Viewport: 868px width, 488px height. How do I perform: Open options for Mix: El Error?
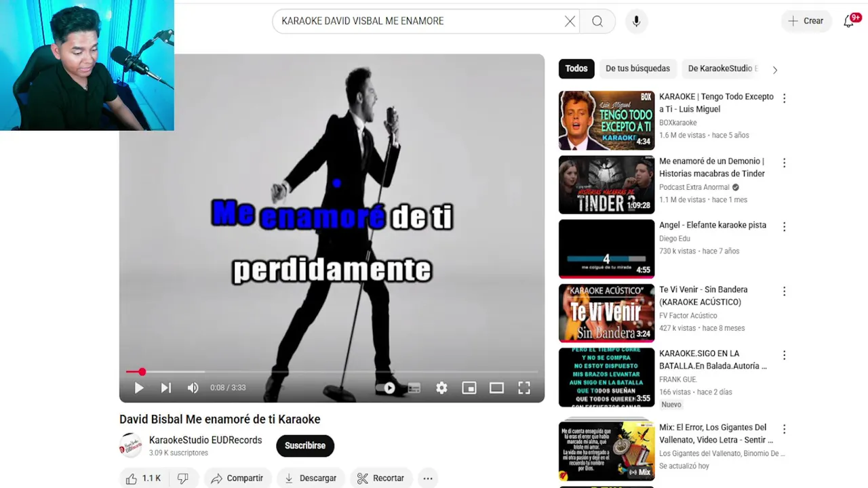[x=784, y=429]
